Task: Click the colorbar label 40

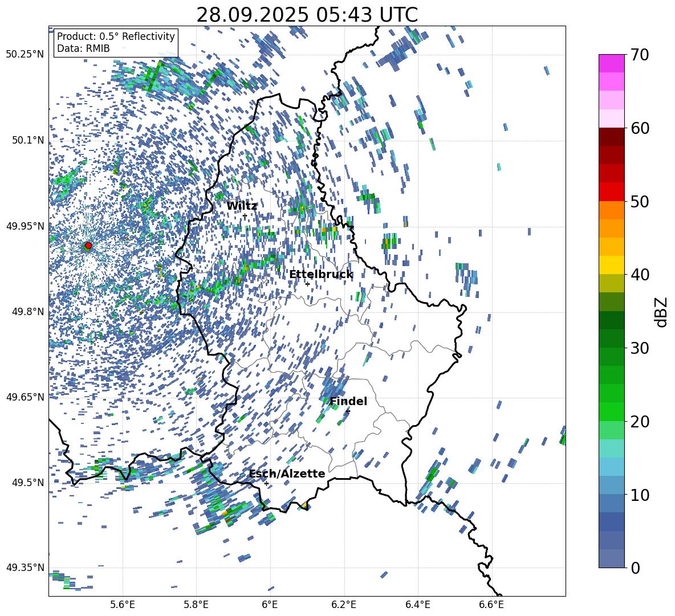Action: pos(640,275)
